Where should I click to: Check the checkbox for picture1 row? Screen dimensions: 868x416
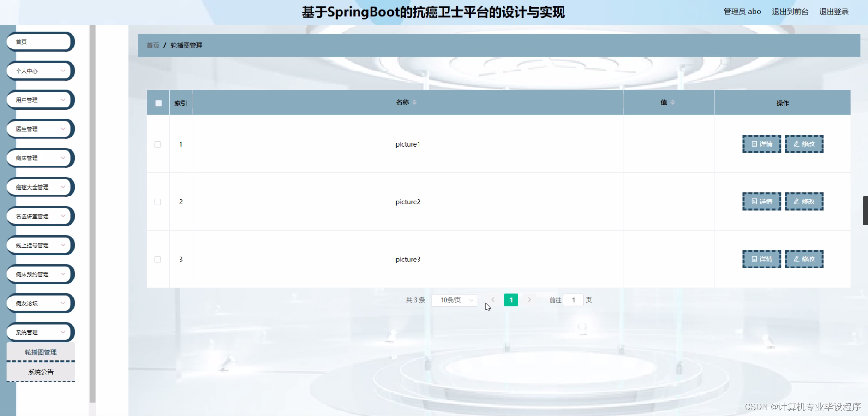click(x=157, y=144)
